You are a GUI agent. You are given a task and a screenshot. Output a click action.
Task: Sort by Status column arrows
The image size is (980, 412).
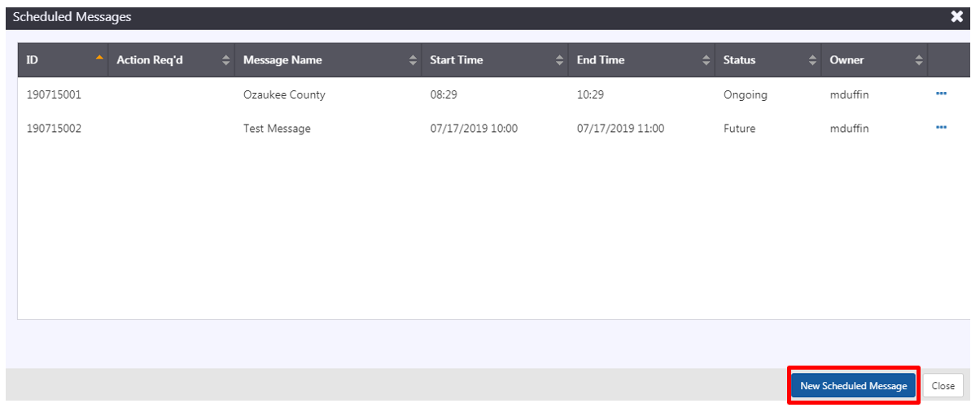coord(812,59)
